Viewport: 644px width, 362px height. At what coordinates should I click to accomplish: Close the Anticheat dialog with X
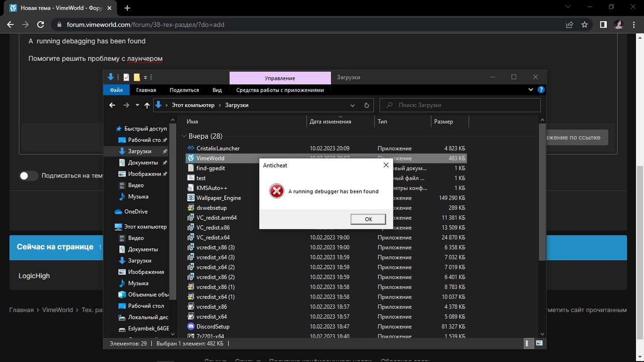coord(386,165)
